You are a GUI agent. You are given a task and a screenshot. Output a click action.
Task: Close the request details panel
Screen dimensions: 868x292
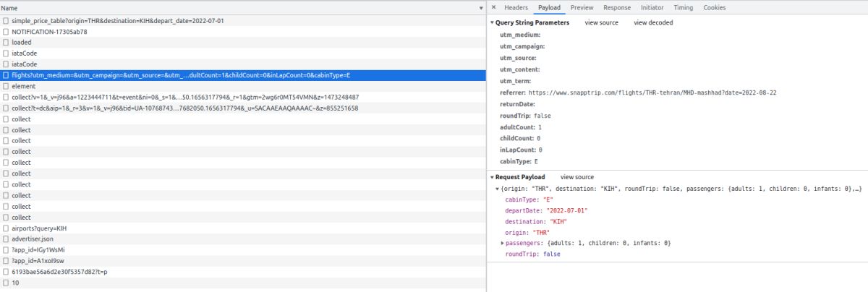coord(493,7)
